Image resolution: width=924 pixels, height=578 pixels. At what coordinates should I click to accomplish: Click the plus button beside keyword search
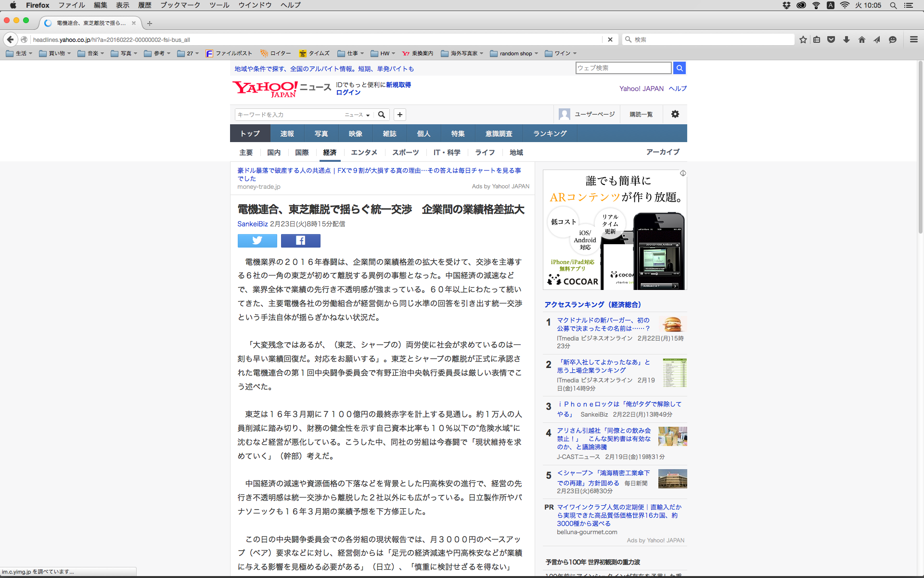[399, 115]
